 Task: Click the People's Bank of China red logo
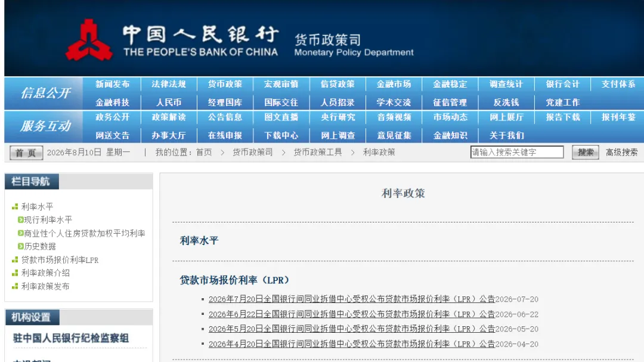(x=89, y=40)
